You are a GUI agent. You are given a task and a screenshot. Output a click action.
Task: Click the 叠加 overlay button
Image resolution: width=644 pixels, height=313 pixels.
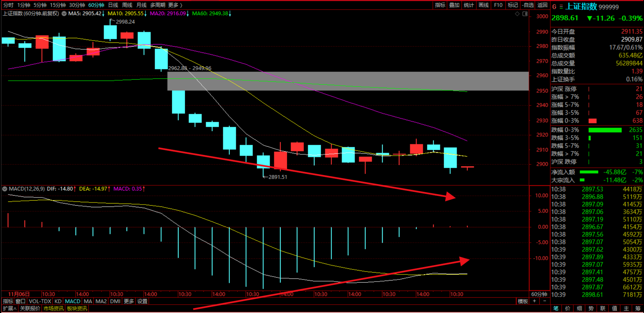click(454, 5)
